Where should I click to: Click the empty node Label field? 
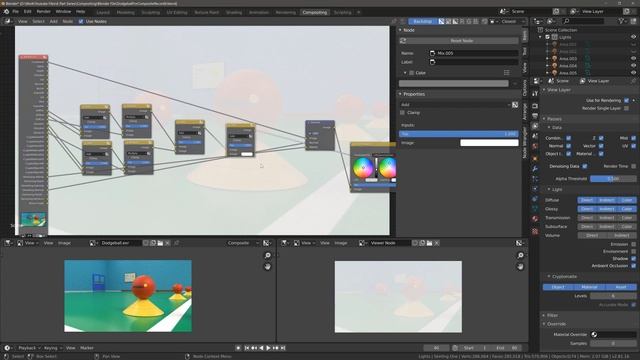473,62
